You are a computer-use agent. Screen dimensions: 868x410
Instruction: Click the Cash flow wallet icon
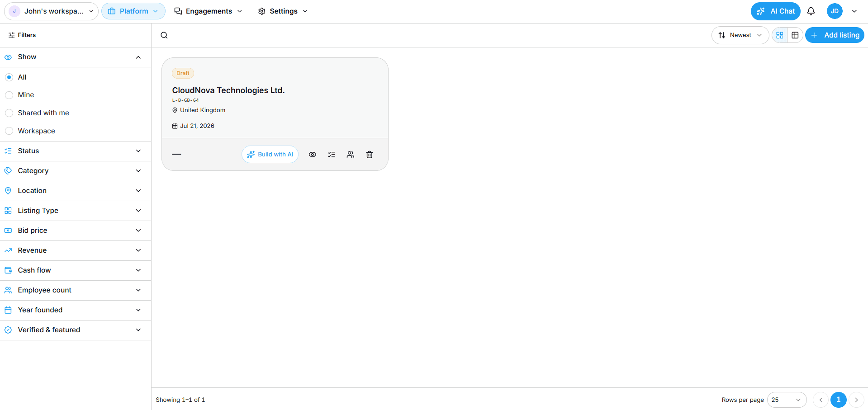pos(8,270)
